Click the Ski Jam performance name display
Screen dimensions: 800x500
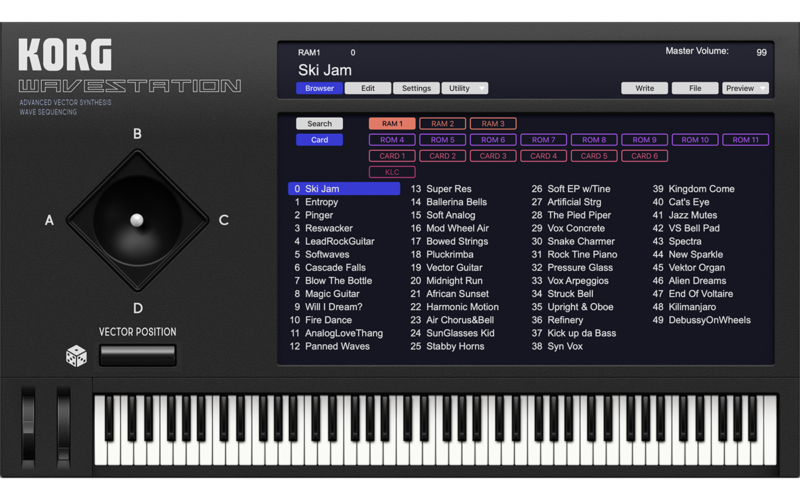tap(324, 70)
